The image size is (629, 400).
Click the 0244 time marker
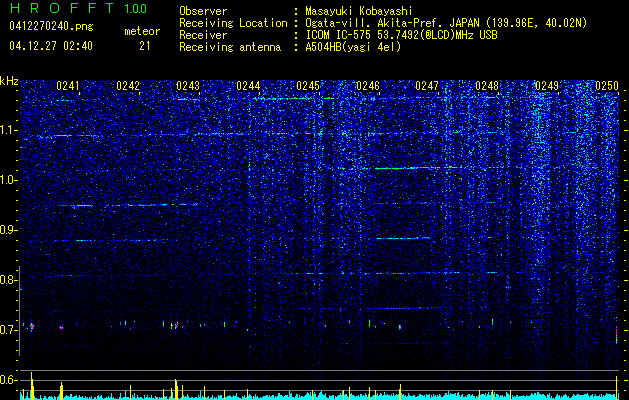click(x=248, y=86)
